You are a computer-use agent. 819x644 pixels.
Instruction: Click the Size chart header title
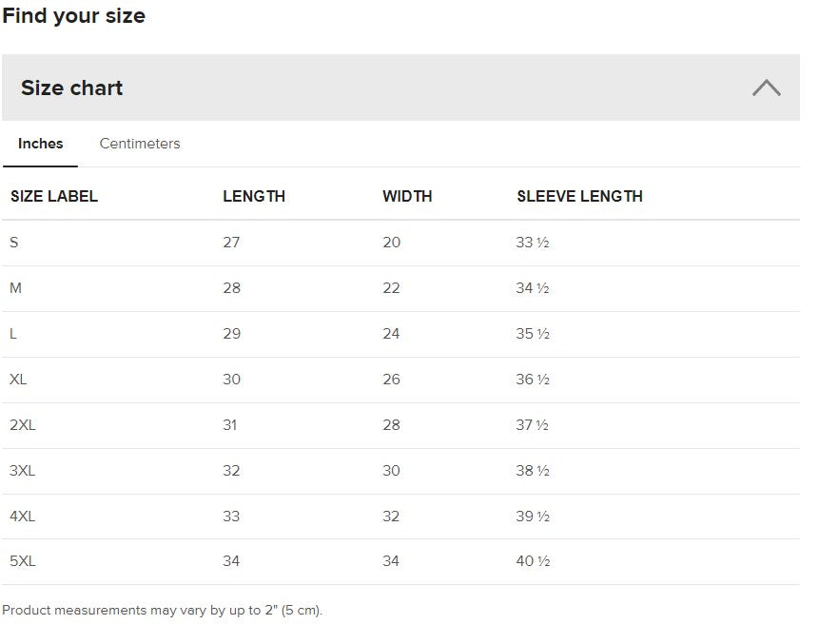tap(72, 88)
